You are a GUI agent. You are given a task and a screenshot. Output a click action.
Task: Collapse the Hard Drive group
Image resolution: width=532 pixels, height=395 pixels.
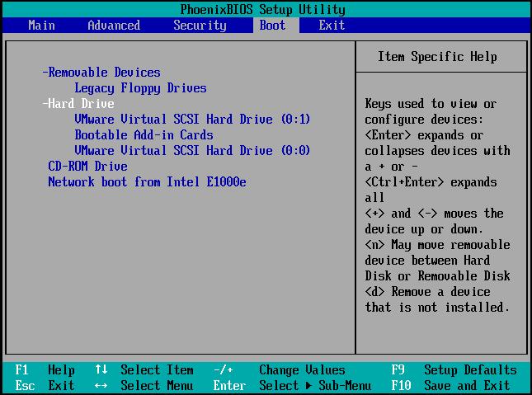[78, 104]
